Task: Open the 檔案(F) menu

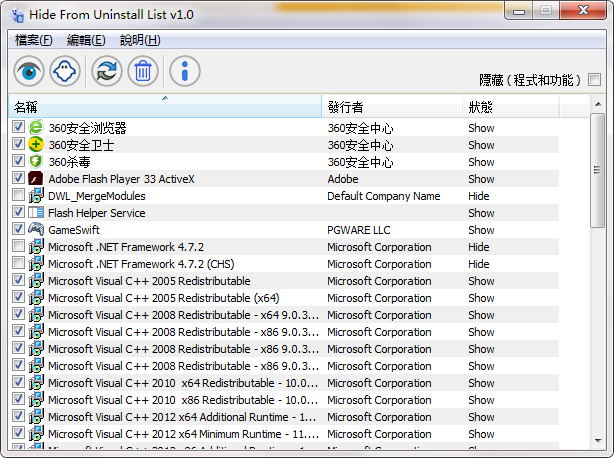Action: pos(33,40)
